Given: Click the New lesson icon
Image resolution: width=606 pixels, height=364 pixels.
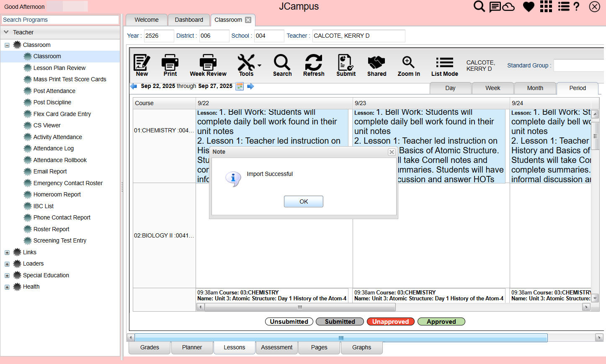Looking at the screenshot, I should [142, 65].
